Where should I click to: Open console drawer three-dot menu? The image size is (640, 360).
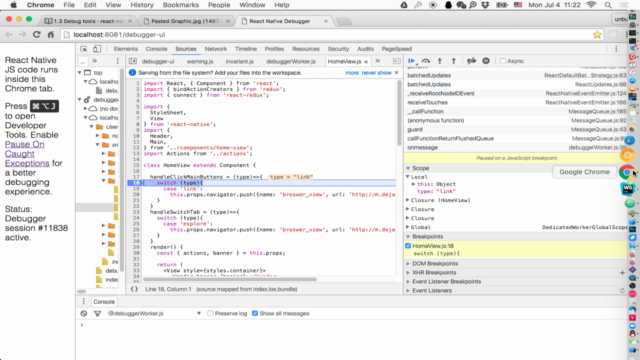click(84, 302)
